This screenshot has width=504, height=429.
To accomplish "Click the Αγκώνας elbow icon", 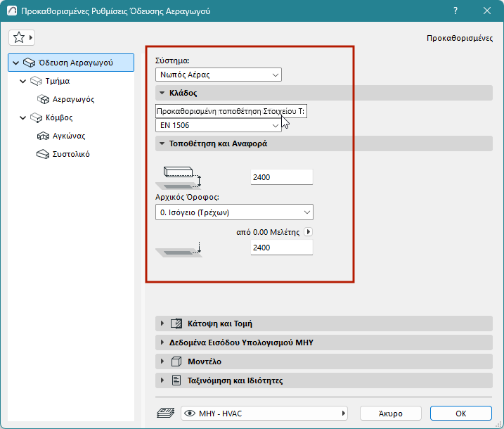I will pos(43,136).
